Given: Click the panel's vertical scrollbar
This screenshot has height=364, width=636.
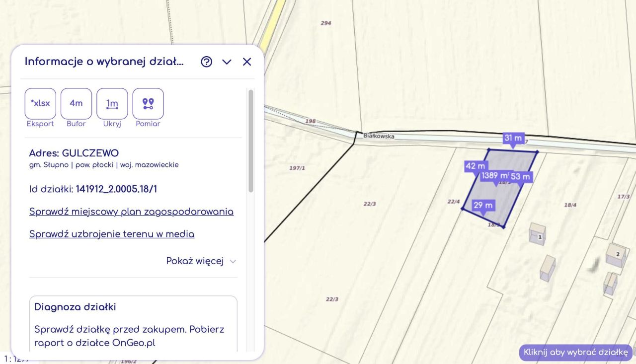Looking at the screenshot, I should [251, 141].
